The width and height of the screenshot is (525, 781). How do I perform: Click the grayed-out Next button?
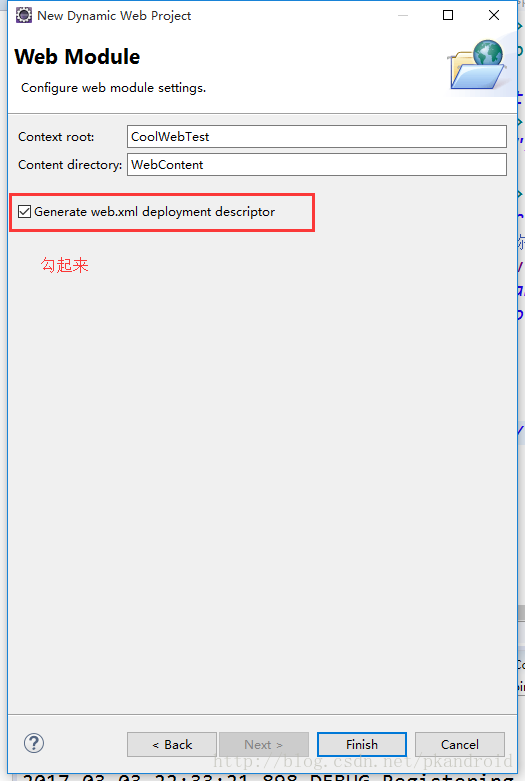[263, 744]
